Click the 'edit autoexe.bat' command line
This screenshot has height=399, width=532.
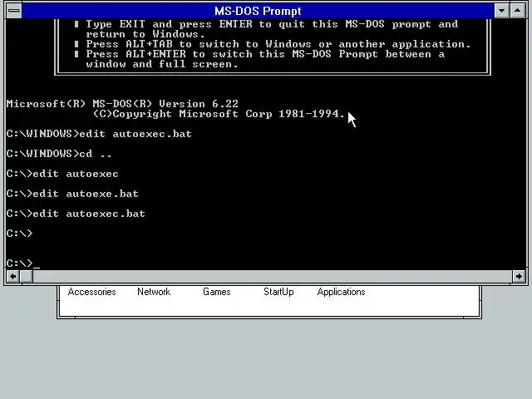coord(72,194)
